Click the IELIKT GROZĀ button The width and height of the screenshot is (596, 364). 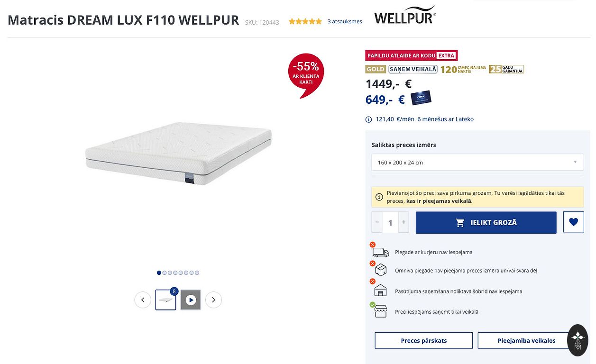[486, 222]
